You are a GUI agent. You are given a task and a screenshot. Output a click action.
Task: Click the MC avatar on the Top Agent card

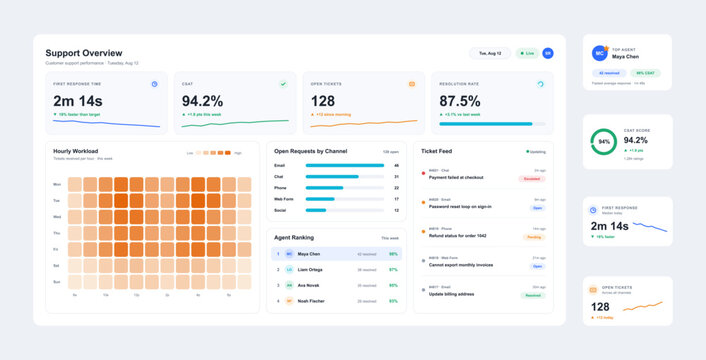(600, 53)
